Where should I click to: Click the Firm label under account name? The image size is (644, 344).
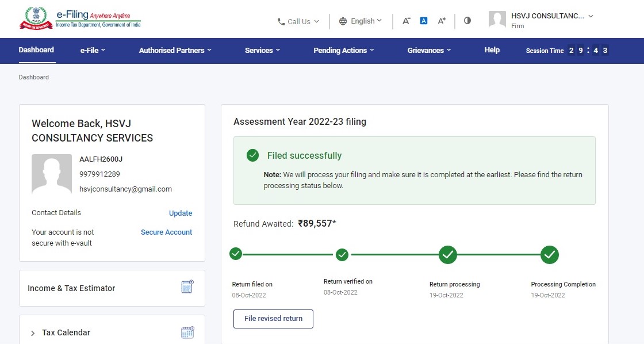(517, 26)
